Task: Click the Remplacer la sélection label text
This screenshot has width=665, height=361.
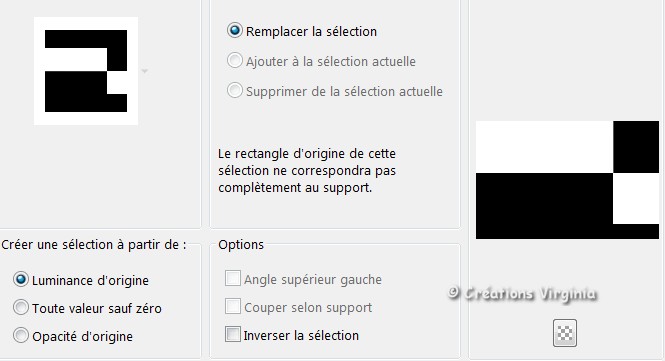Action: (x=311, y=32)
